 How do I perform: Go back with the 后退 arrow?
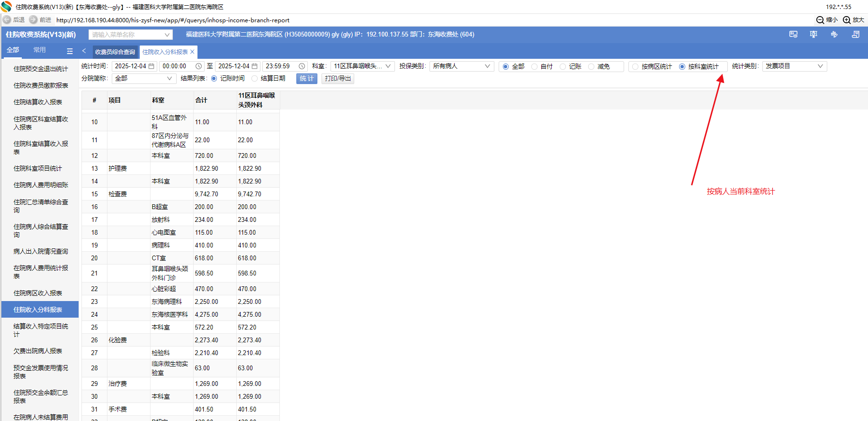tap(7, 20)
